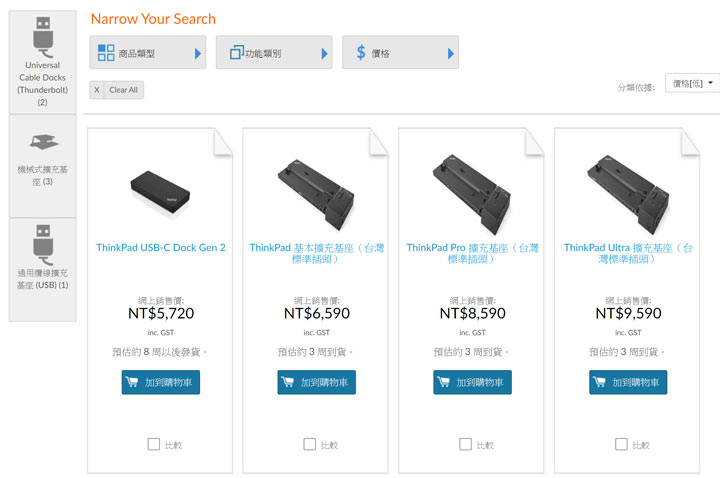This screenshot has height=478, width=720.
Task: Expand the 功能類別 filter arrow
Action: click(x=324, y=53)
